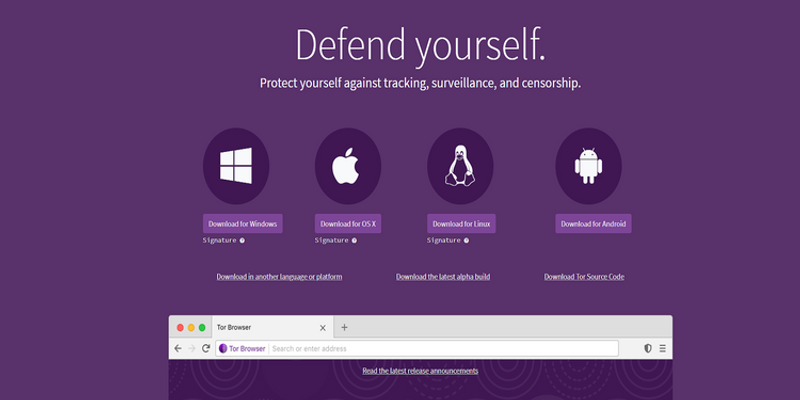This screenshot has height=400, width=800.
Task: Click the Defend yourself heading
Action: (420, 46)
